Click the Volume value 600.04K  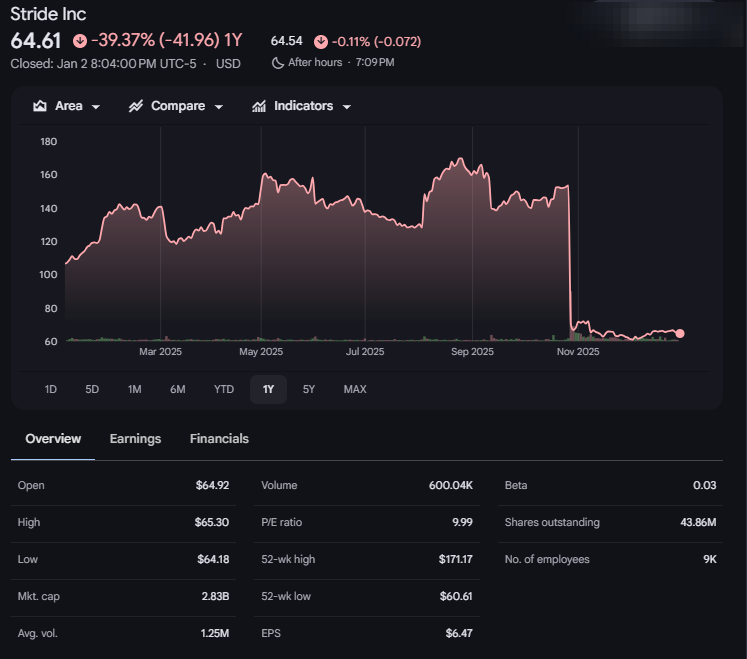[x=451, y=485]
